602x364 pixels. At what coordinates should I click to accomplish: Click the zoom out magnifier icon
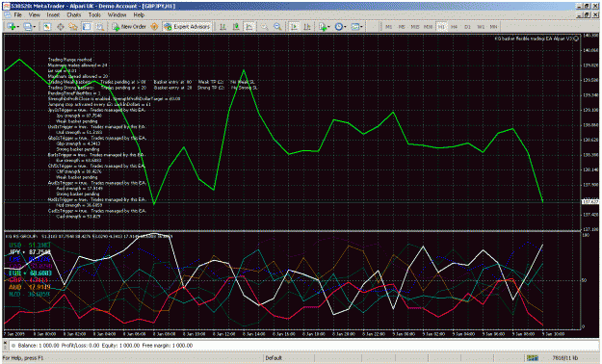coord(277,27)
